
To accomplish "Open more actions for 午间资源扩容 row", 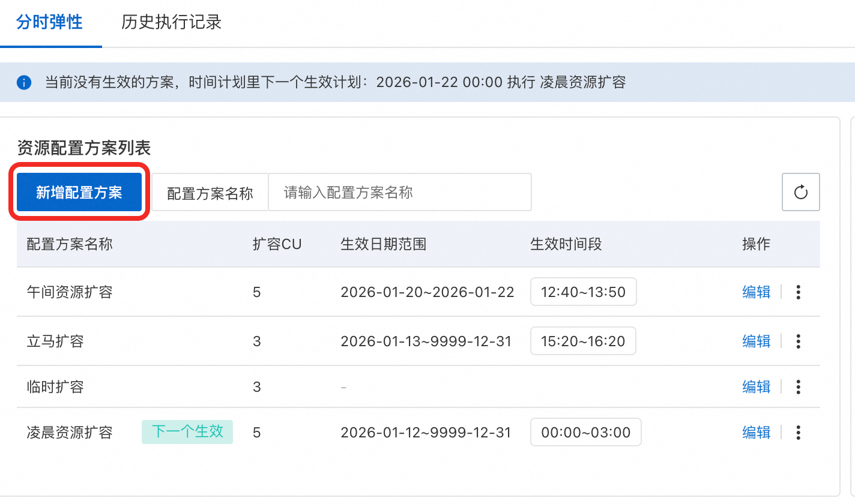I will 798,292.
